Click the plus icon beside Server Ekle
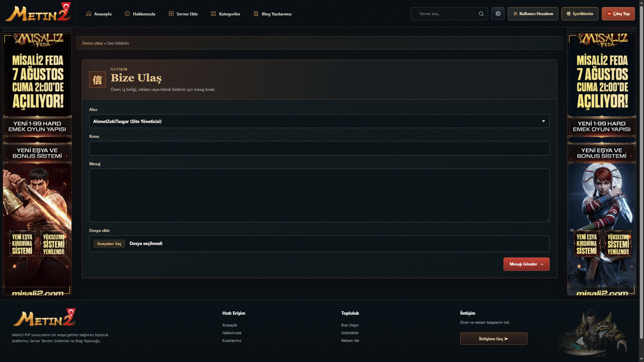The width and height of the screenshot is (644, 362). click(x=171, y=14)
